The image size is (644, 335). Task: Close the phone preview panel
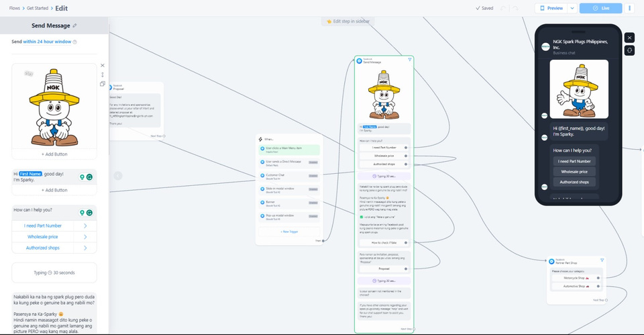[x=630, y=38]
